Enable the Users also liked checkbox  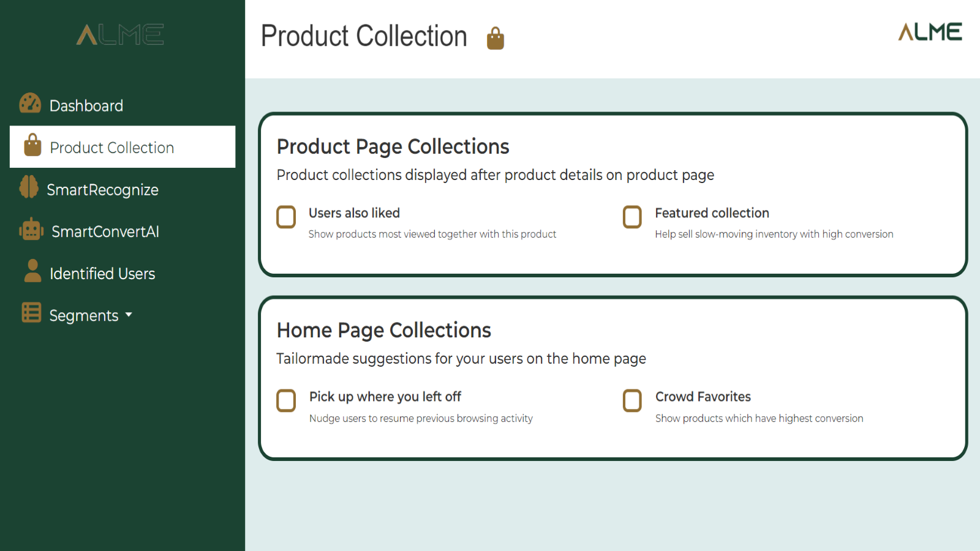[x=286, y=217]
